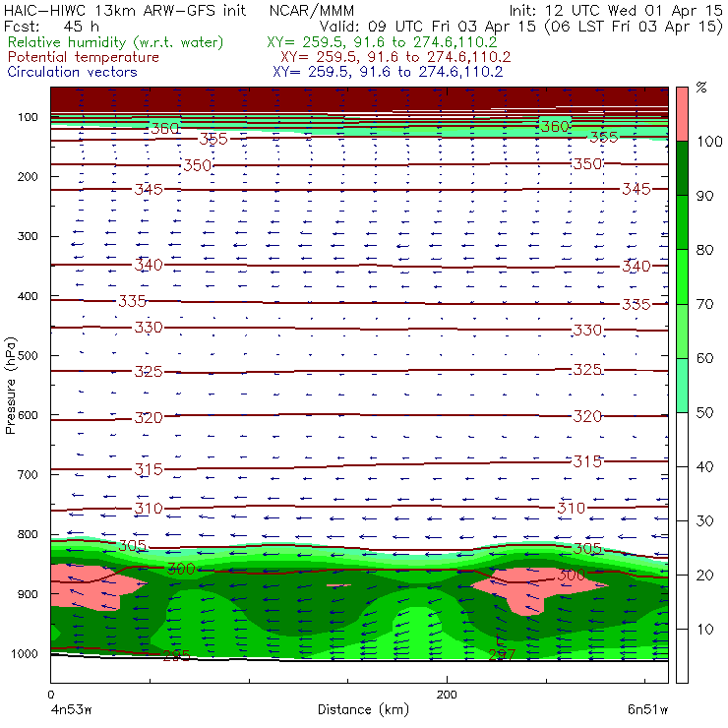
Task: Click the right-hand '325' isentrope label
Action: tap(587, 370)
